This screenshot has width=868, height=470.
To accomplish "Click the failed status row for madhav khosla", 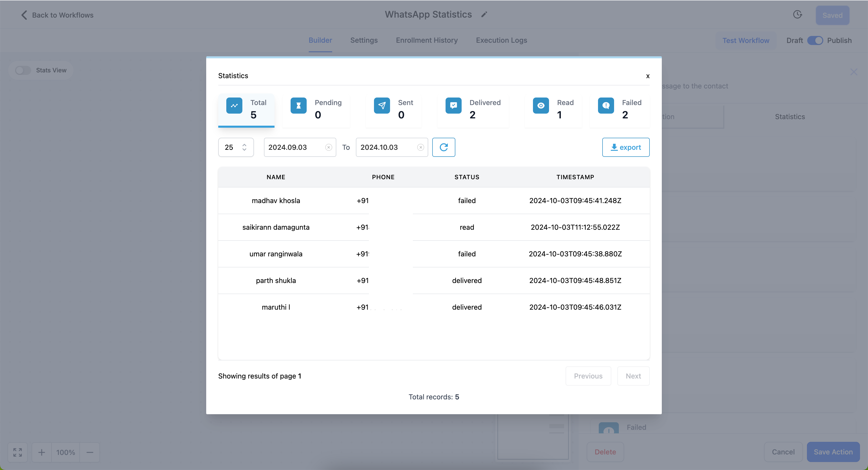I will (x=434, y=200).
